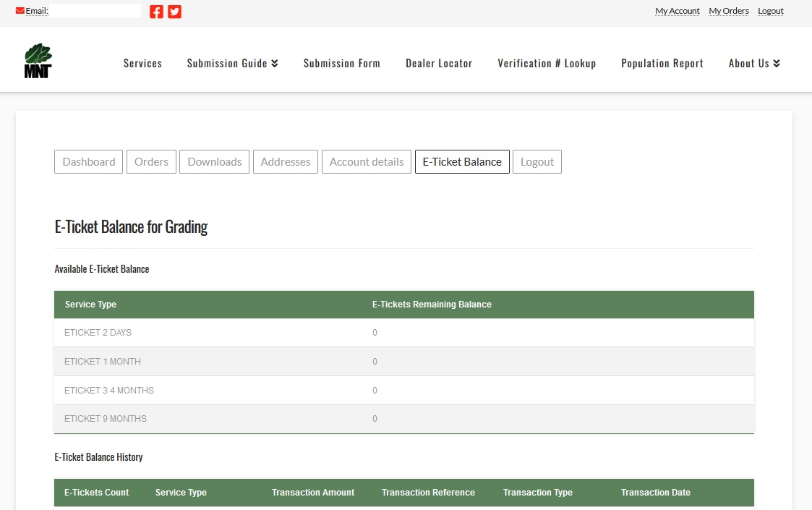Click the ETICKET 2 DAYS row
Viewport: 812px width, 510px height.
tap(404, 333)
